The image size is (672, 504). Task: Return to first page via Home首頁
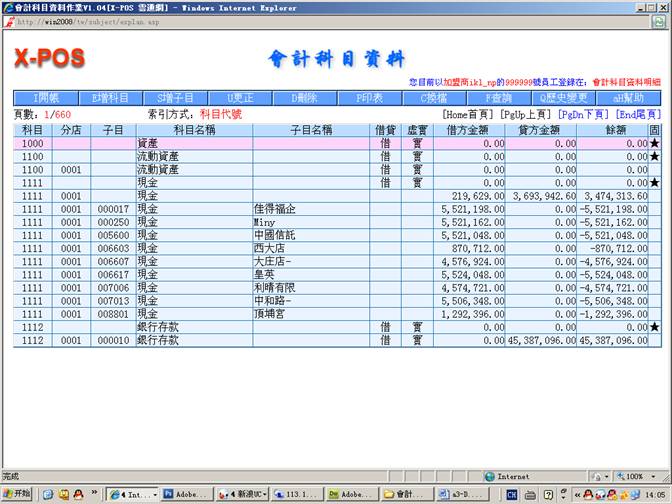pyautogui.click(x=468, y=115)
